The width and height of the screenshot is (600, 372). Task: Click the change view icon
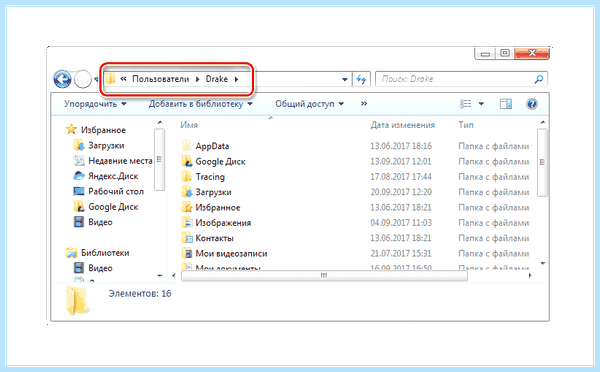click(465, 104)
